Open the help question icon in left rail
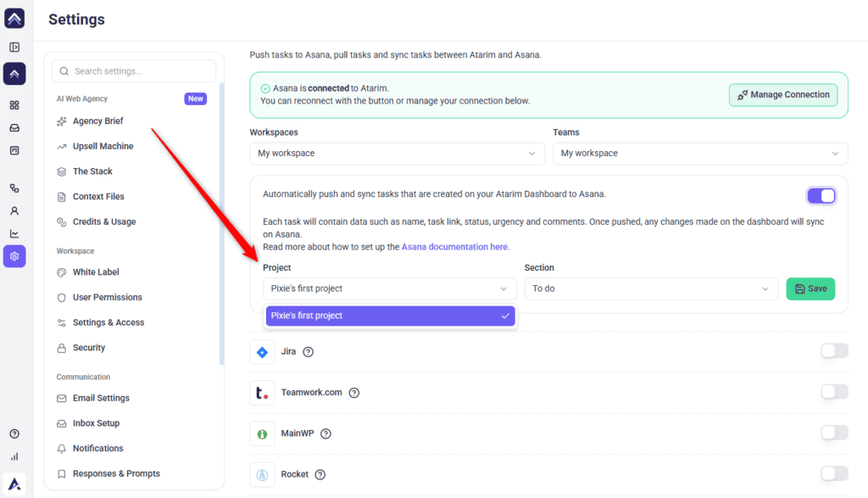 pyautogui.click(x=14, y=434)
